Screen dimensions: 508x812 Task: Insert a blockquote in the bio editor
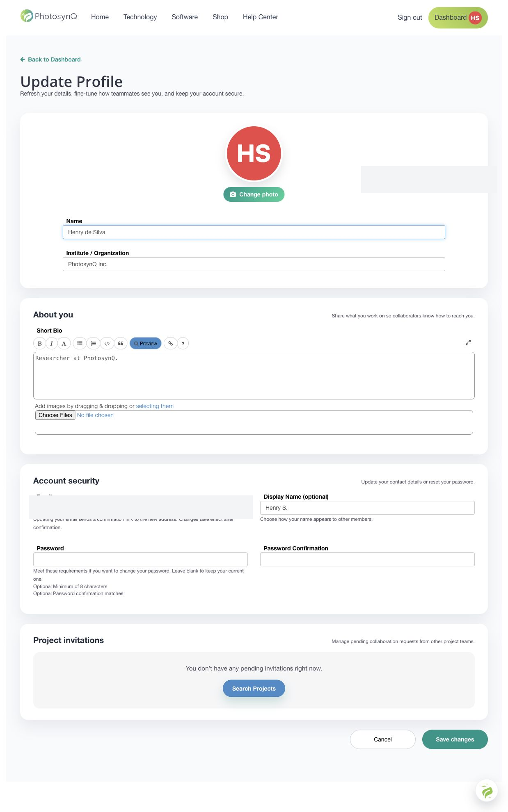point(120,343)
